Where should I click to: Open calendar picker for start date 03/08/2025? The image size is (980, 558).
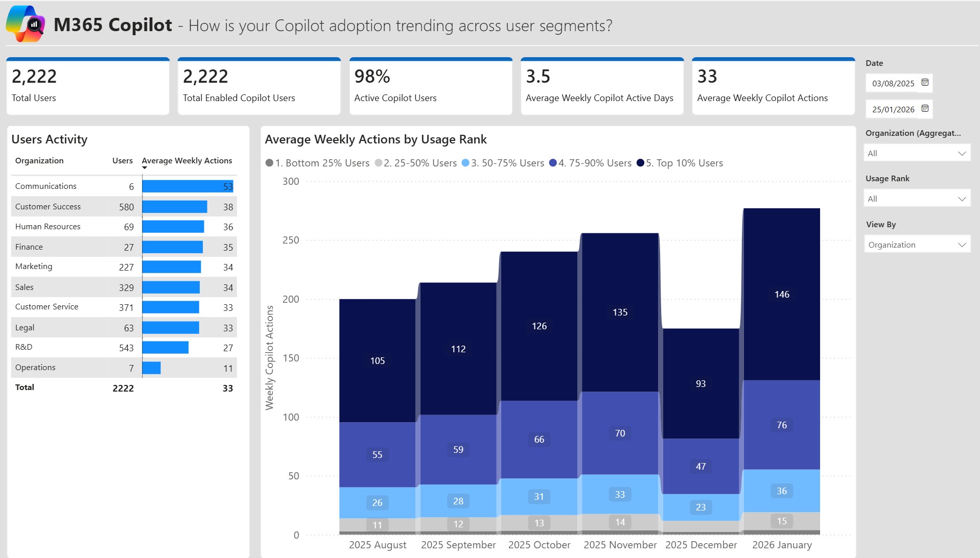tap(925, 83)
